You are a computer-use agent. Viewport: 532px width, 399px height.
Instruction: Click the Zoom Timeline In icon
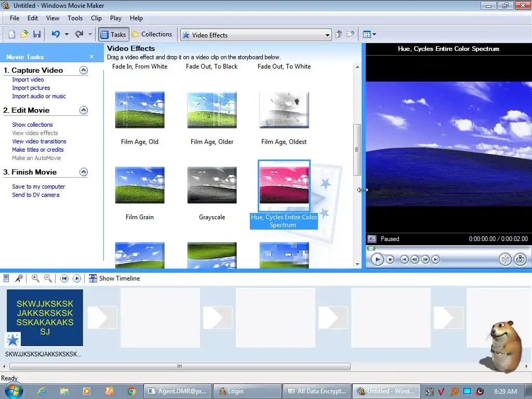35,278
